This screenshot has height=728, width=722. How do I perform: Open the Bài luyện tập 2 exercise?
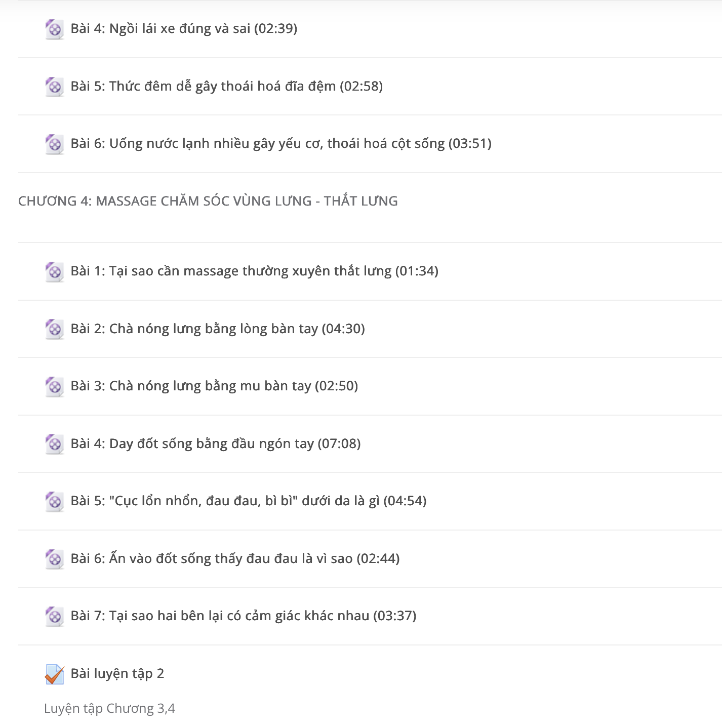[117, 673]
